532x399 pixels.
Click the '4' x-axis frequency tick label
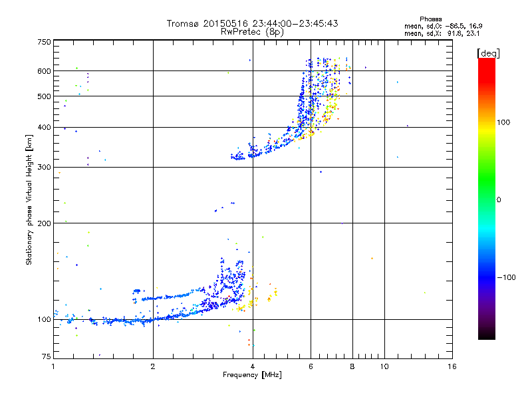pos(253,366)
